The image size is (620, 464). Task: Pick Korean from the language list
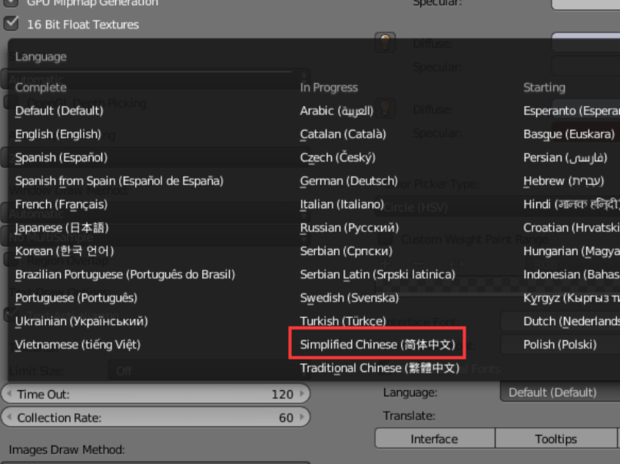pyautogui.click(x=64, y=251)
